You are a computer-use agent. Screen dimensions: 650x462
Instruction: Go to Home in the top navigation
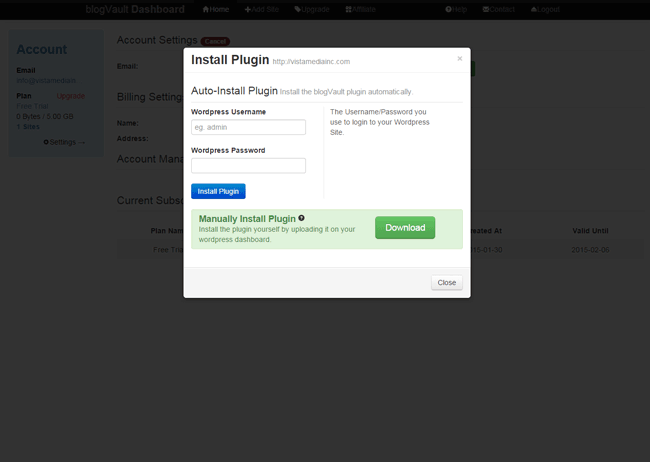pos(216,9)
